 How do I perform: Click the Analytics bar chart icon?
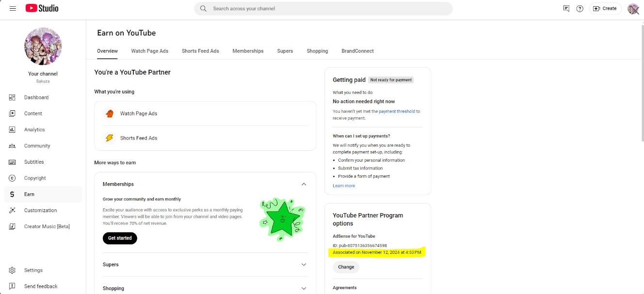[13, 130]
